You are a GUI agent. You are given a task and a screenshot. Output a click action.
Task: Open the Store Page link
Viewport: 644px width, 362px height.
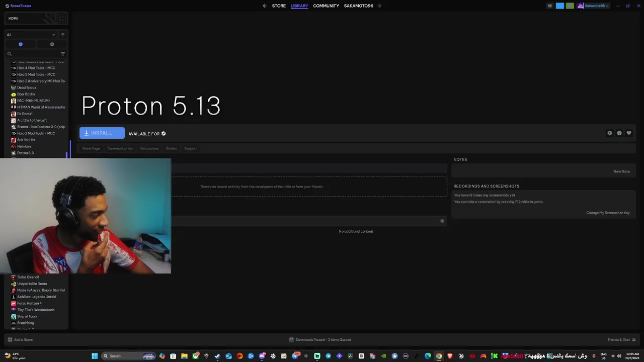(x=91, y=148)
